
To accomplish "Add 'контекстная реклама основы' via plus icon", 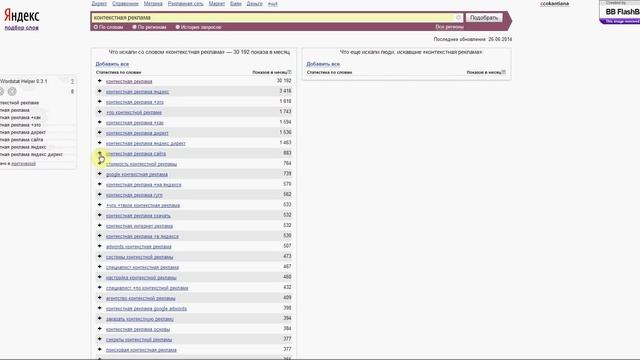I will pyautogui.click(x=100, y=329).
